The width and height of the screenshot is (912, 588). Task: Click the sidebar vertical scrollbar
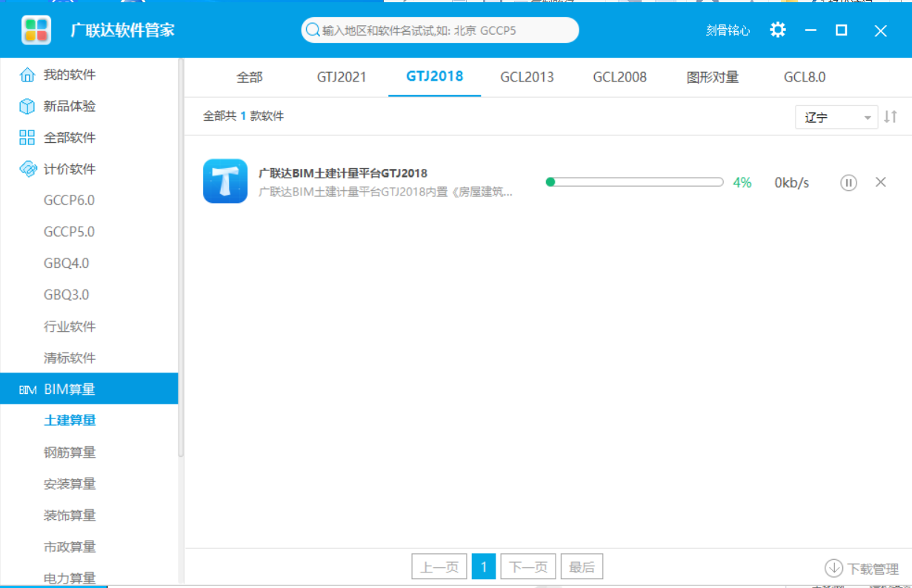(x=181, y=258)
